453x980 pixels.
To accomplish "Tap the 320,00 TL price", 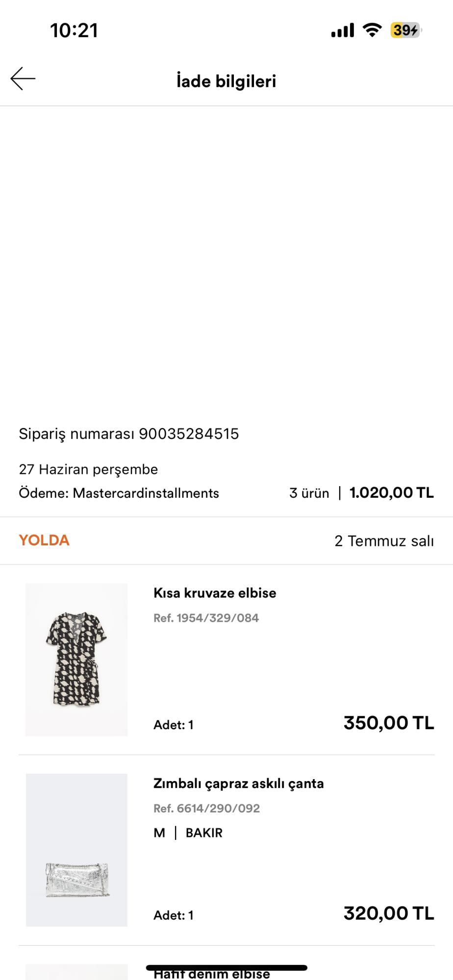I will 389,913.
